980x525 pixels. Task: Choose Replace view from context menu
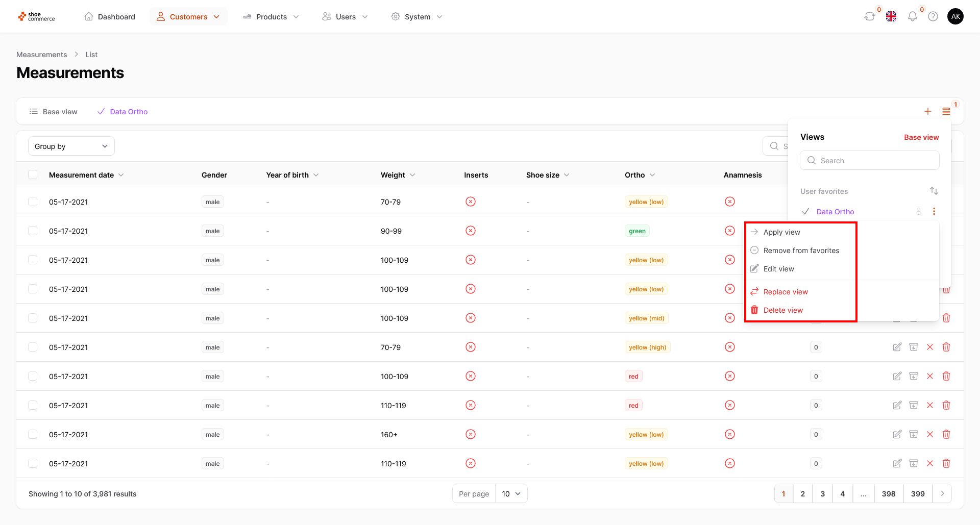(786, 292)
